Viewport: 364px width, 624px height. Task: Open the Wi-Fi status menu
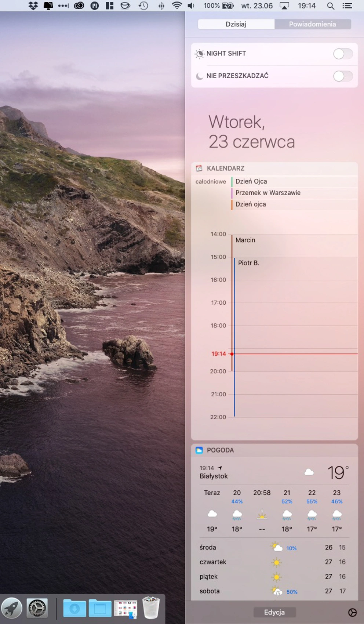tap(177, 6)
